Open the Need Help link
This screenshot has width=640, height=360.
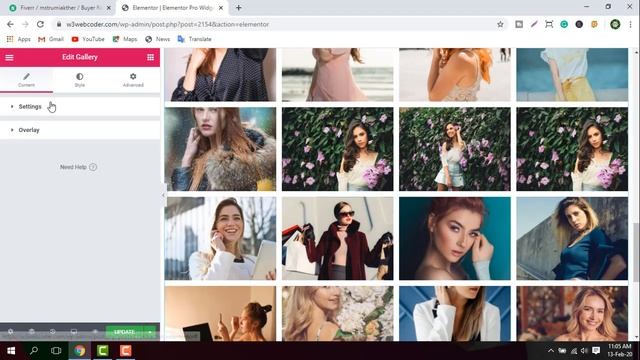pos(73,167)
